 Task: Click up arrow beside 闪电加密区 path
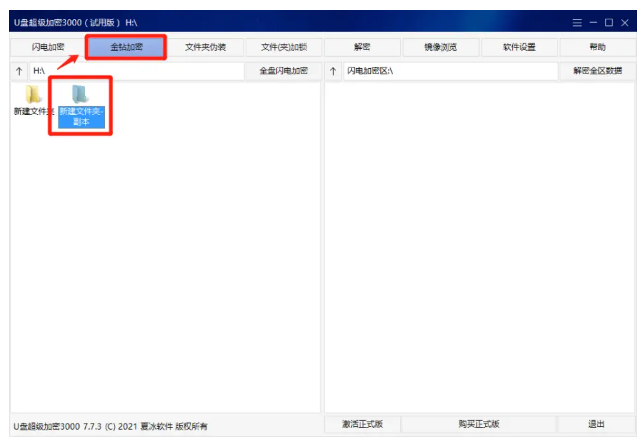[333, 71]
